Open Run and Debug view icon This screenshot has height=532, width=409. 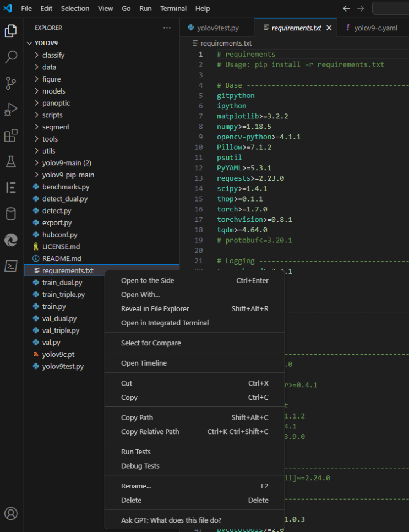click(x=11, y=109)
